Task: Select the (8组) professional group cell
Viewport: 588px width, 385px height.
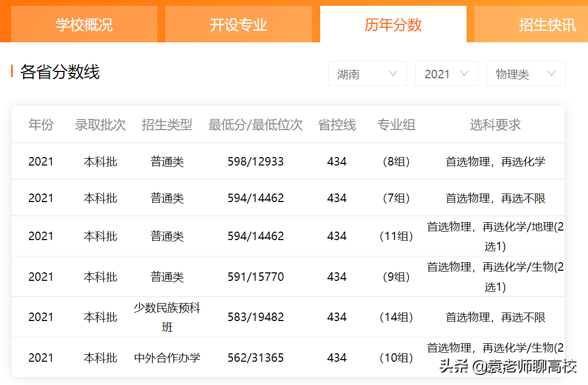Action: pyautogui.click(x=396, y=161)
